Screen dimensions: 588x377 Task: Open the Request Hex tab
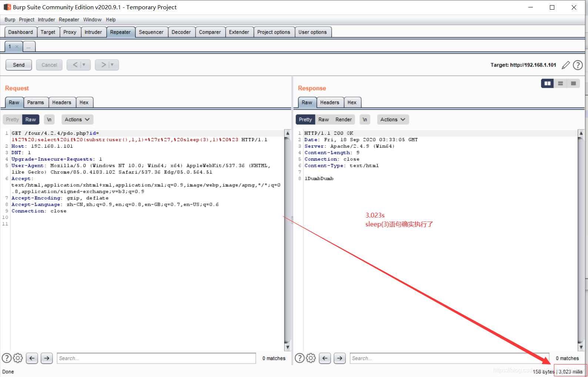click(x=84, y=102)
